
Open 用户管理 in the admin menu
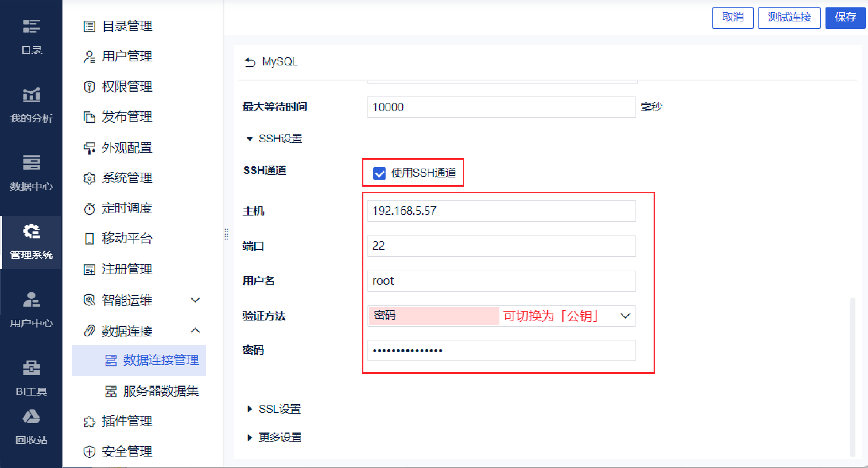point(127,57)
